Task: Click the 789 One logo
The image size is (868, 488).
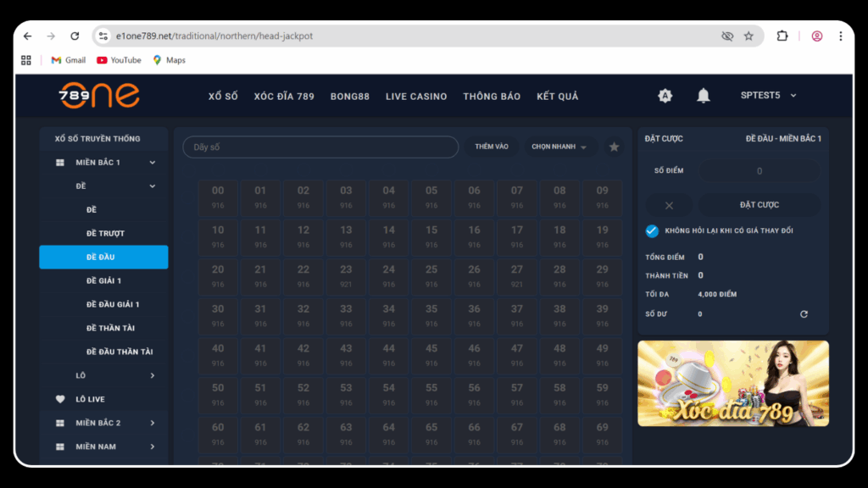Action: [x=99, y=96]
